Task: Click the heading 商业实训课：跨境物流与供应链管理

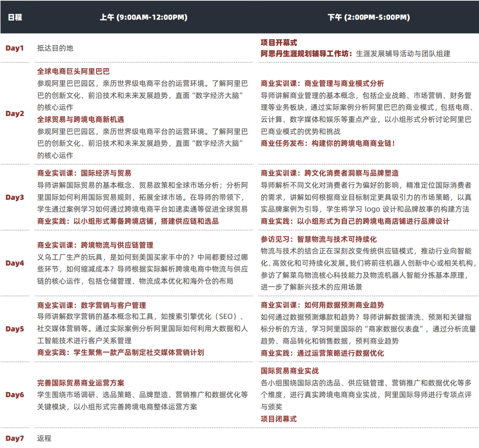Action: [95, 245]
